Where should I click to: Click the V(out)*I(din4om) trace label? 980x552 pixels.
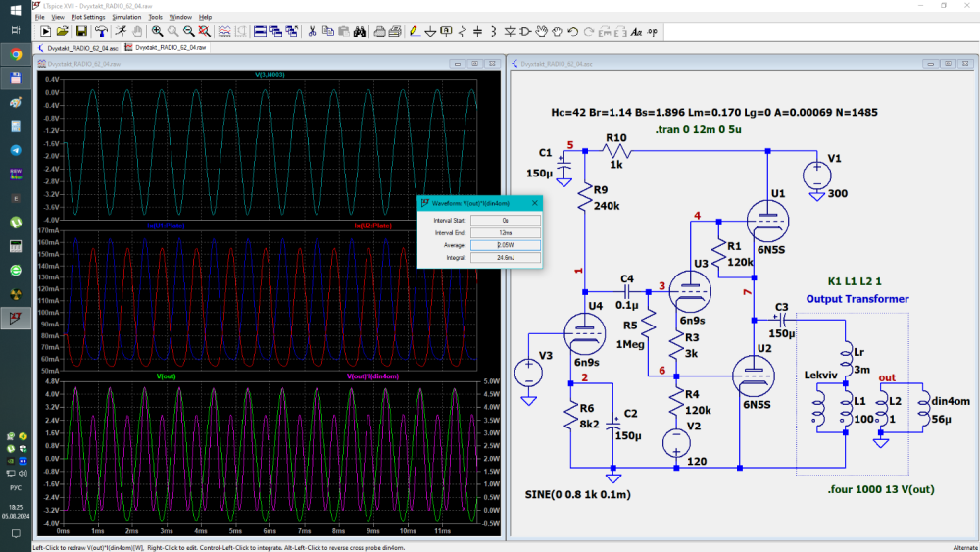[x=372, y=376]
